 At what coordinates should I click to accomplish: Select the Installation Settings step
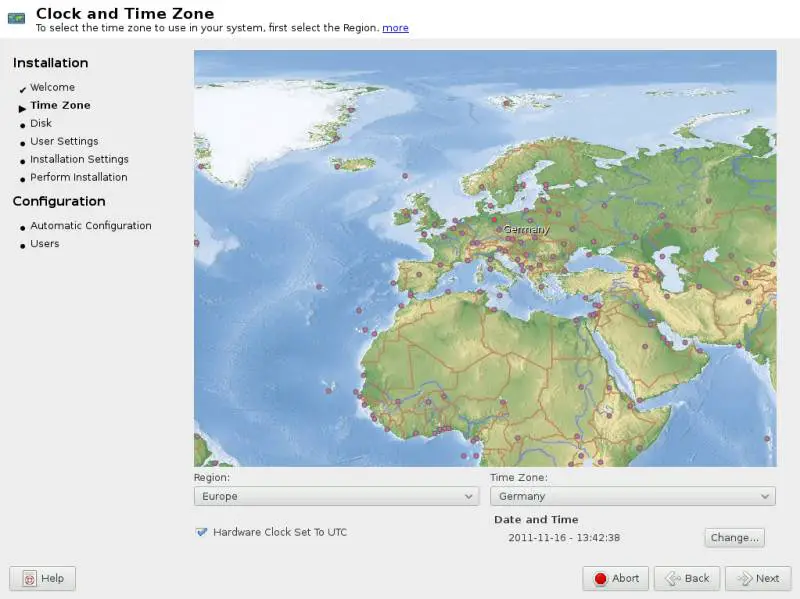pyautogui.click(x=79, y=159)
